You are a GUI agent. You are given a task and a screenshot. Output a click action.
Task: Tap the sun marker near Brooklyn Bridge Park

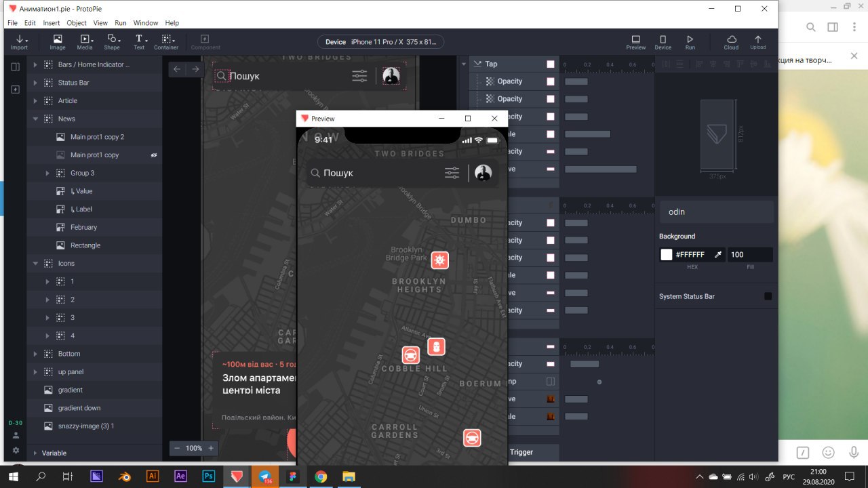tap(440, 260)
